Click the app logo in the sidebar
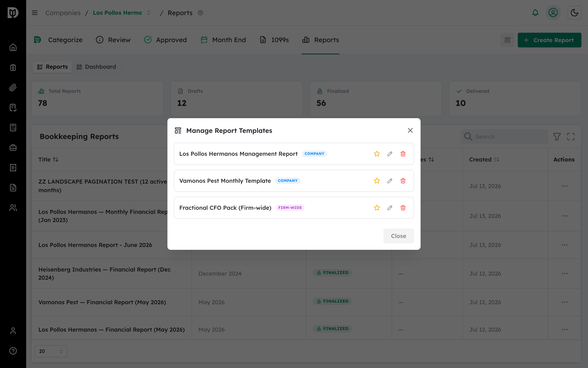588x368 pixels. tap(13, 12)
